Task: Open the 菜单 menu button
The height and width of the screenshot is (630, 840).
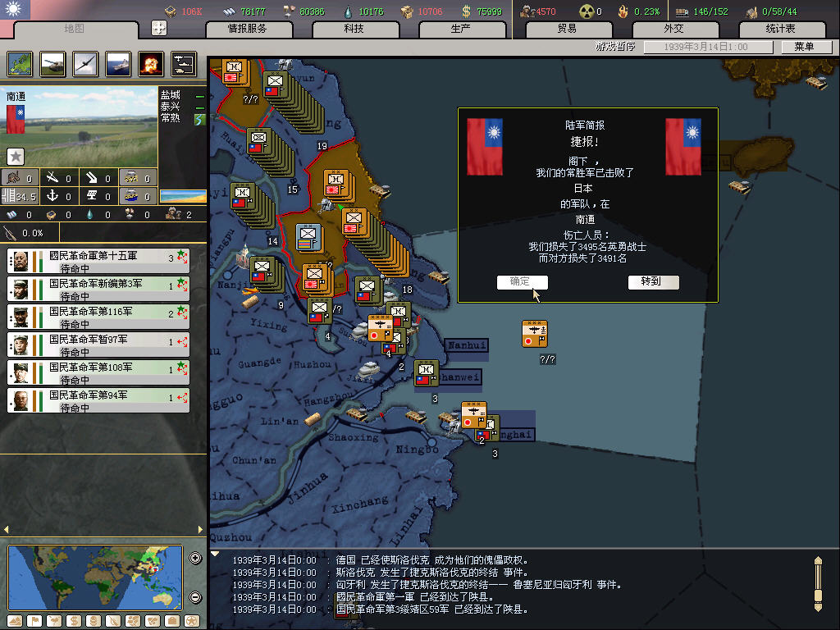Action: click(806, 47)
